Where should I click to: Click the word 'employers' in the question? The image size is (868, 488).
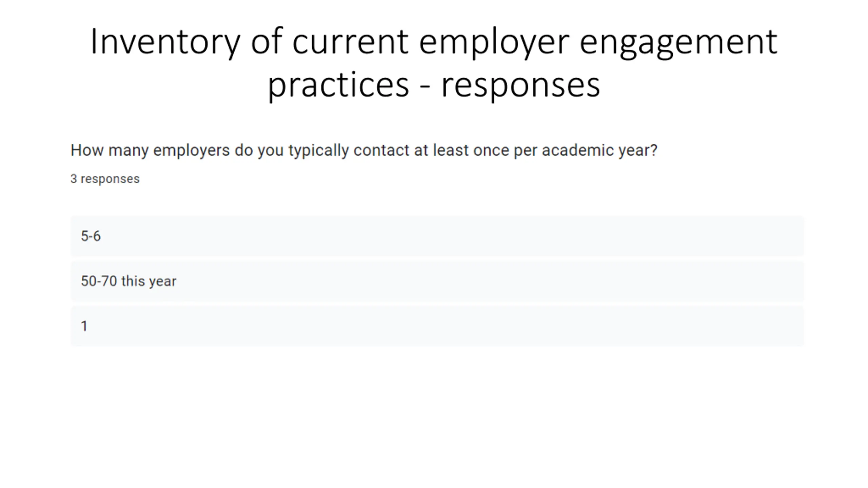click(191, 150)
